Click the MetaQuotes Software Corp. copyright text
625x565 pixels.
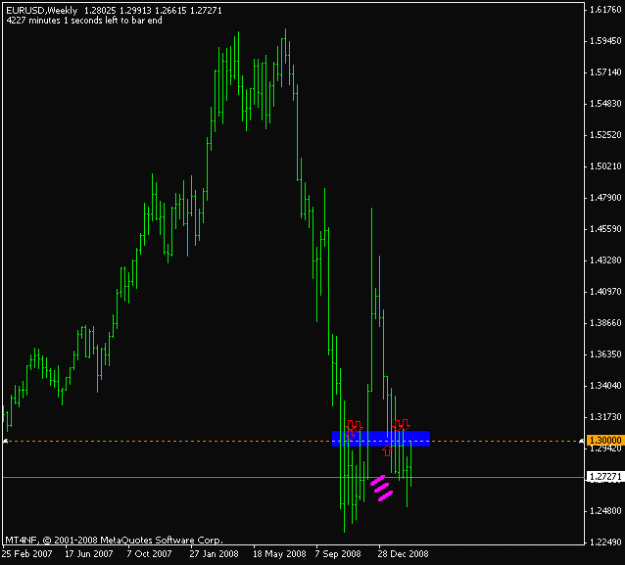pyautogui.click(x=114, y=540)
